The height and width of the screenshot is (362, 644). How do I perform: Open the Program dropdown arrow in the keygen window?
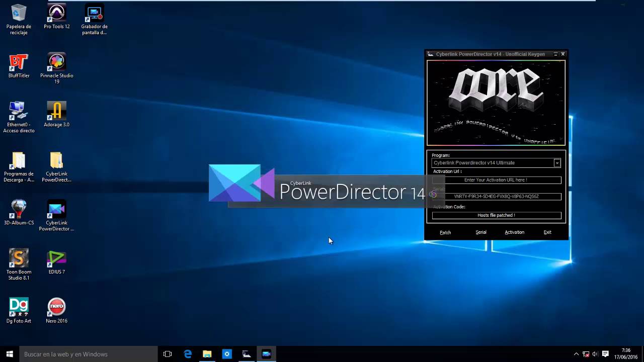[557, 163]
